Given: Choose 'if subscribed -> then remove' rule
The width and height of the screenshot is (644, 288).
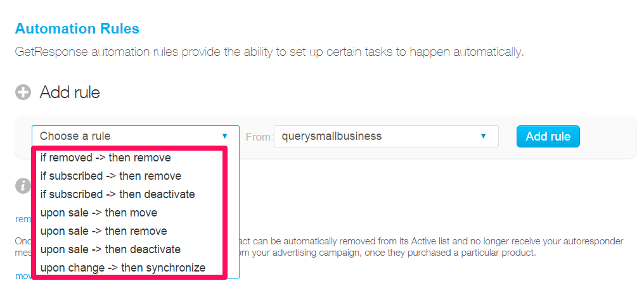Looking at the screenshot, I should 110,176.
